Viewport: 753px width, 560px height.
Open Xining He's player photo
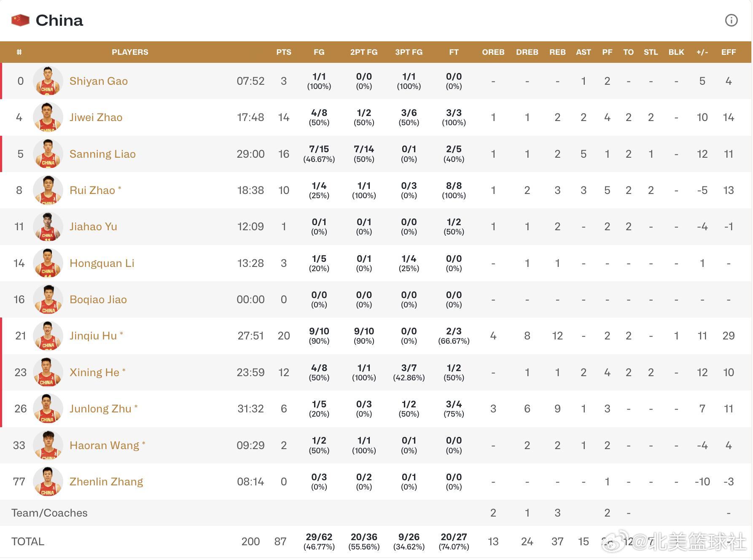point(48,372)
